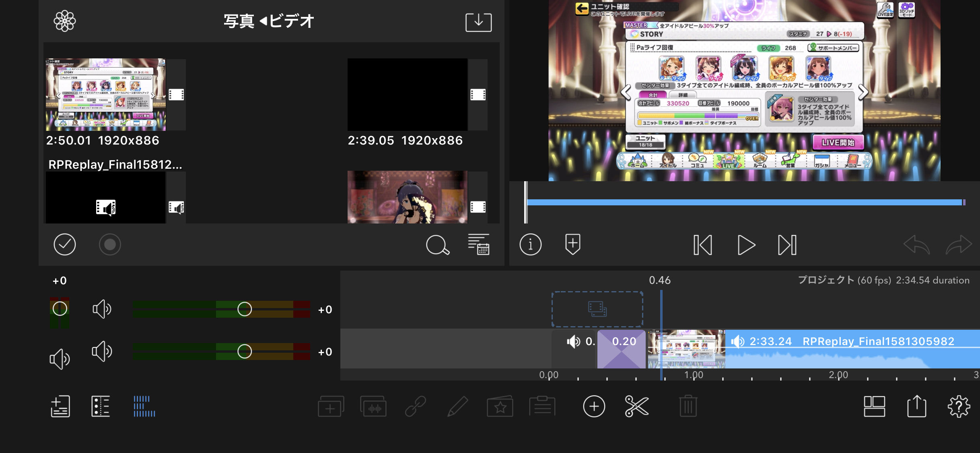
Task: Open the sort by date list icon
Action: (x=479, y=244)
